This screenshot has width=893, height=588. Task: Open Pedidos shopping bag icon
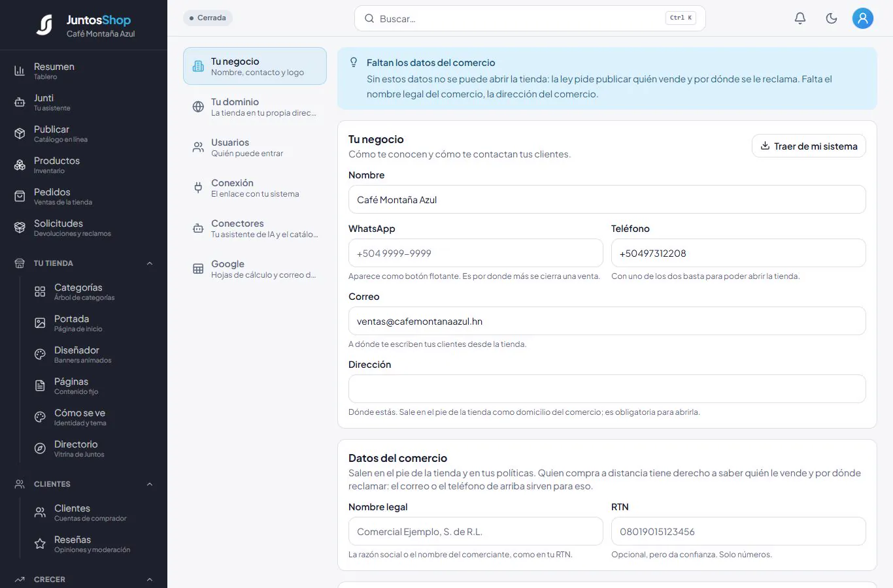coord(20,196)
